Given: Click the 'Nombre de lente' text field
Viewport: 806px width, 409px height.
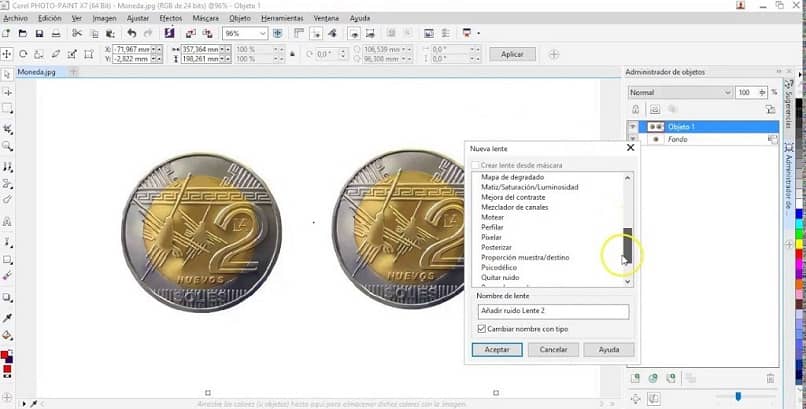Looking at the screenshot, I should click(x=553, y=311).
